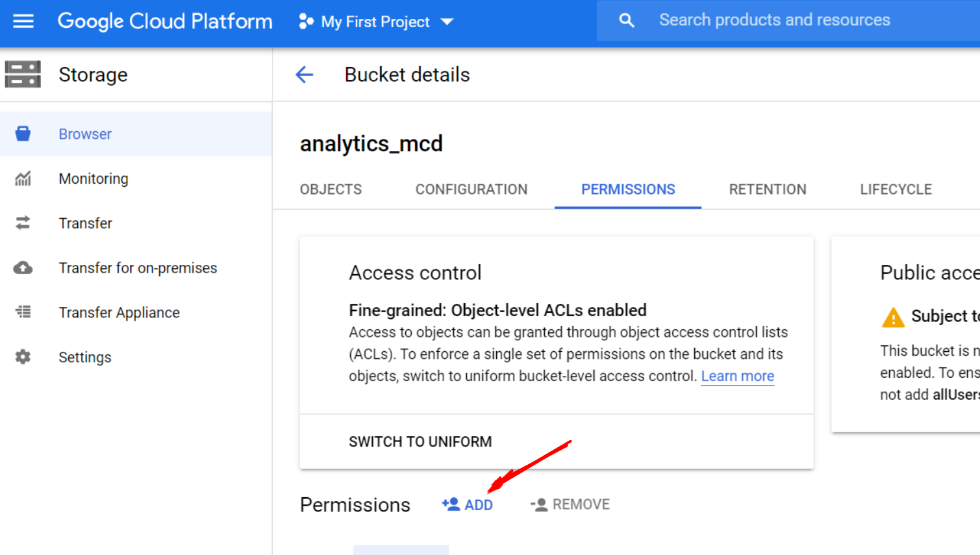Click the analytics_mcd bucket name
The image size is (980, 555).
coord(371,143)
